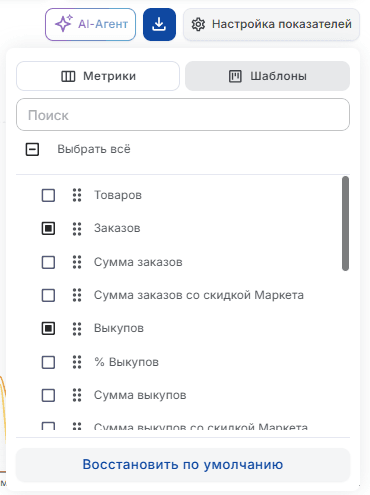Click the Выкупов metric label
The width and height of the screenshot is (370, 495).
tap(119, 329)
